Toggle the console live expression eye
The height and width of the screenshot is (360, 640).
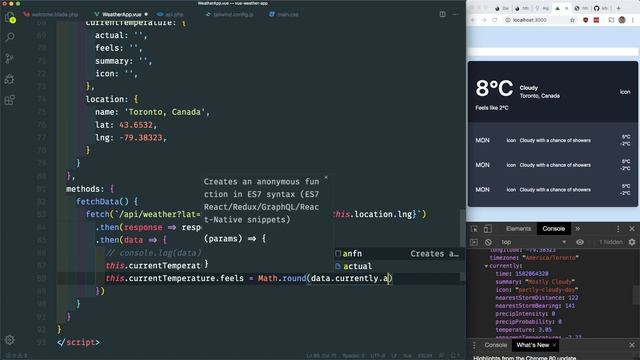pyautogui.click(x=580, y=242)
